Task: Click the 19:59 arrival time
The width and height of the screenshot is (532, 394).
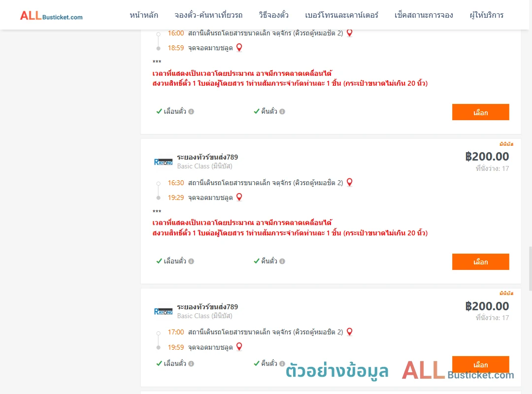Action: coord(176,347)
